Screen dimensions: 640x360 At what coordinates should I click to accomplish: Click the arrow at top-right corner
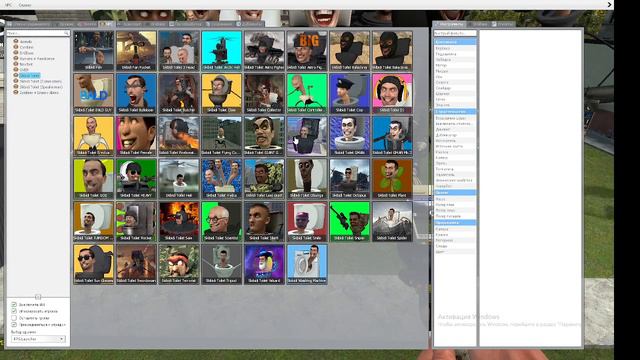pos(609,4)
